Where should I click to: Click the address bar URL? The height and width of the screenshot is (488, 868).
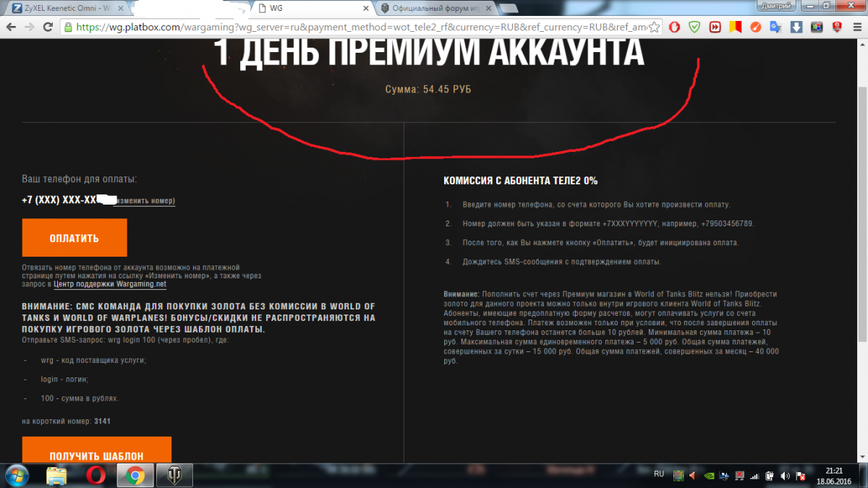[362, 27]
